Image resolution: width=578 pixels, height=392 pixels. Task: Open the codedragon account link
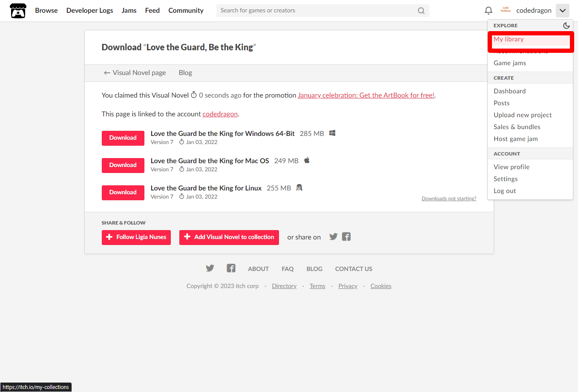coord(220,114)
